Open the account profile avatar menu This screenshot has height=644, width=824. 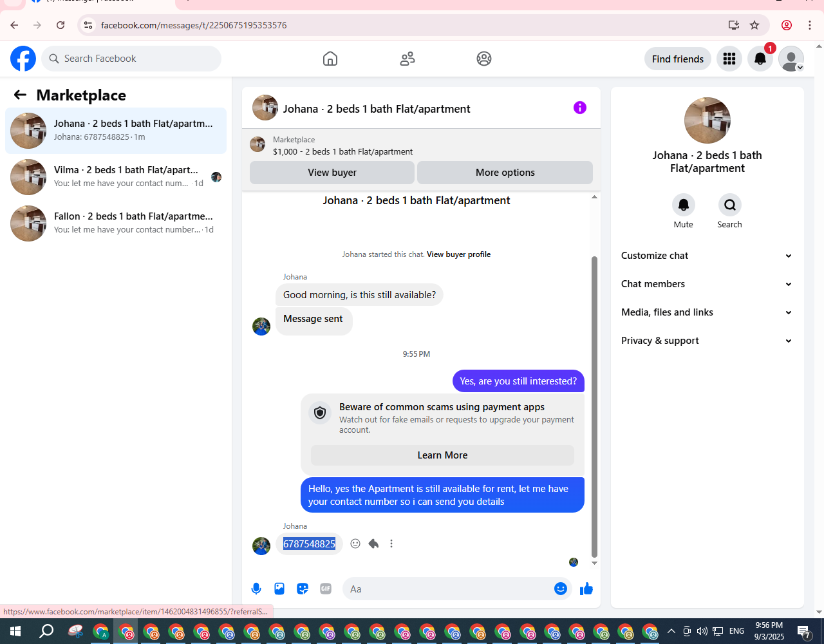[791, 59]
